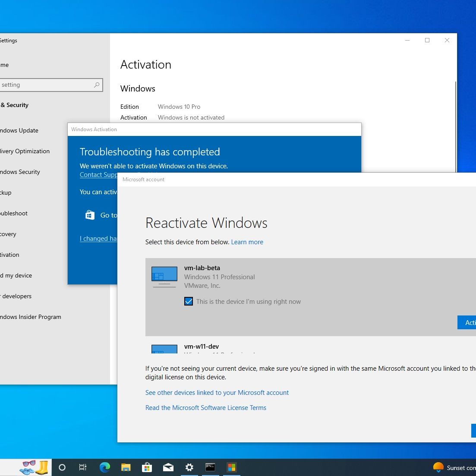Open Task View from the taskbar
This screenshot has width=476, height=476.
[x=83, y=467]
